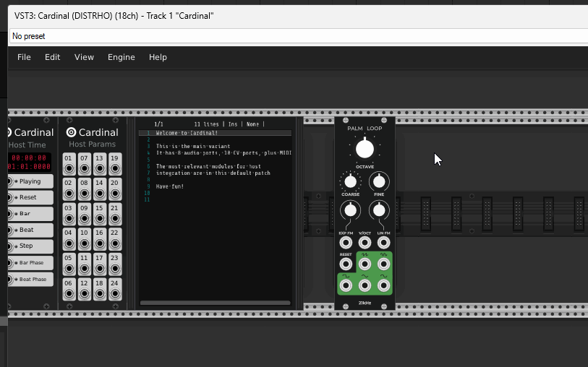Click the Host Params port 12 jack

pos(85,293)
